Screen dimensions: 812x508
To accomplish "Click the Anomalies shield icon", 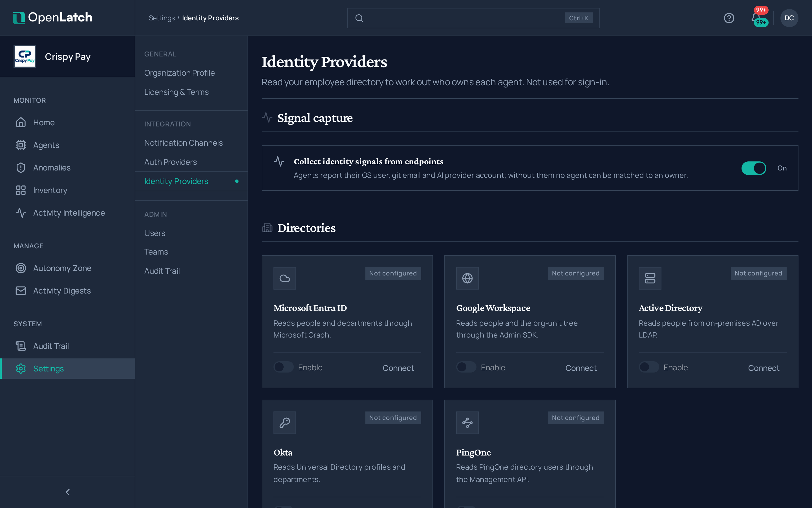I will click(21, 167).
